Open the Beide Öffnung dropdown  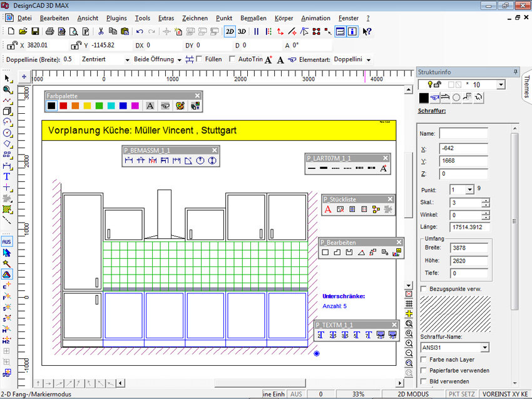point(179,59)
